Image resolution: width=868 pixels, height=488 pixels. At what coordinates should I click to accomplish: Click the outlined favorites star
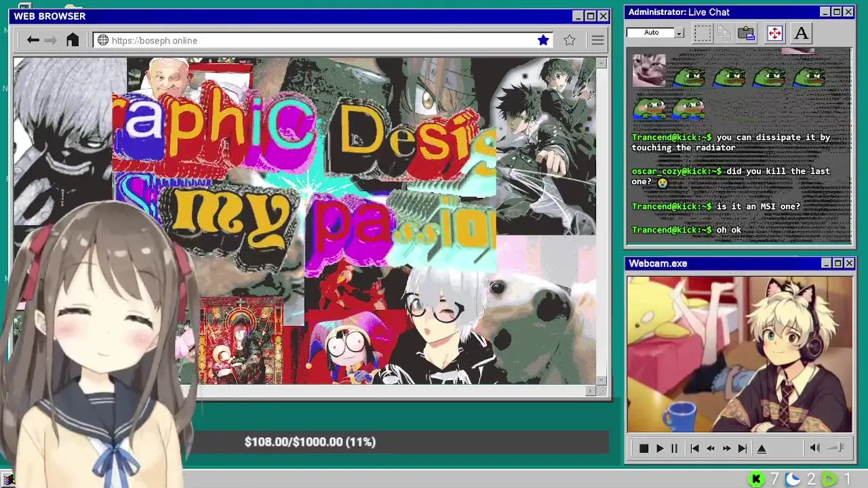point(570,40)
